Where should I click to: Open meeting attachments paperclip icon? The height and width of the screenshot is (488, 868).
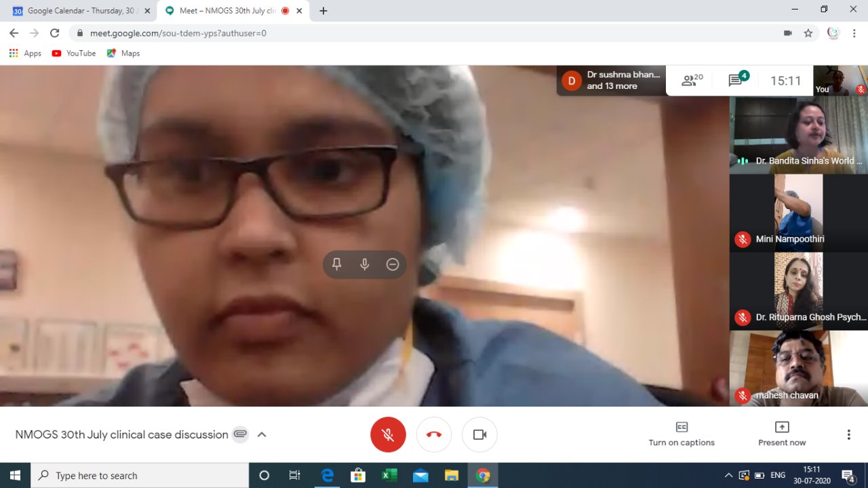click(x=240, y=434)
